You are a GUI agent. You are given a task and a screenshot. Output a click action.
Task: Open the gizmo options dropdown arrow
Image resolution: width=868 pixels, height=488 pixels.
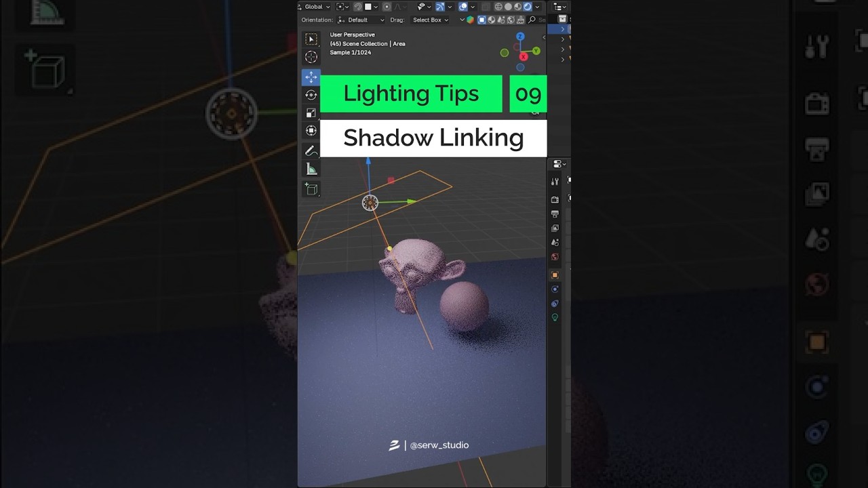[450, 7]
